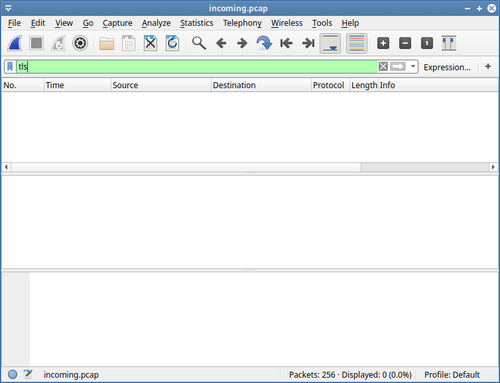The height and width of the screenshot is (383, 500).
Task: Sort by the No. column header
Action: pyautogui.click(x=23, y=85)
